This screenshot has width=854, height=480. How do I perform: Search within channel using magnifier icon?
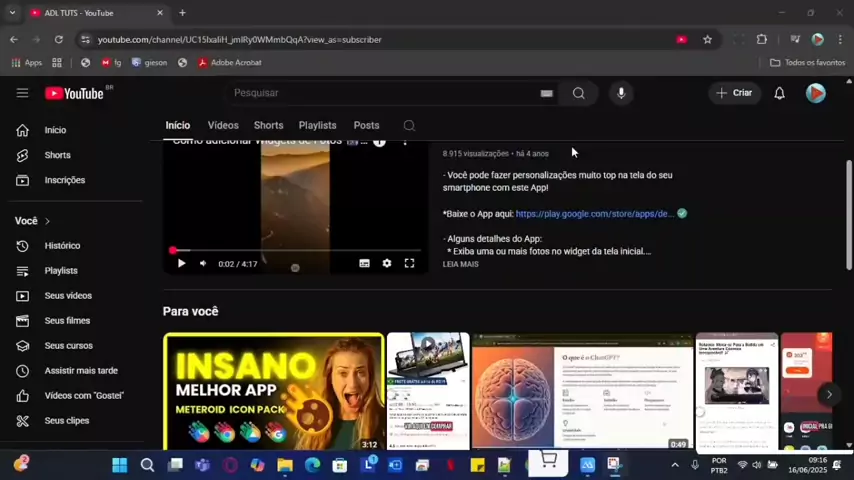tap(409, 126)
